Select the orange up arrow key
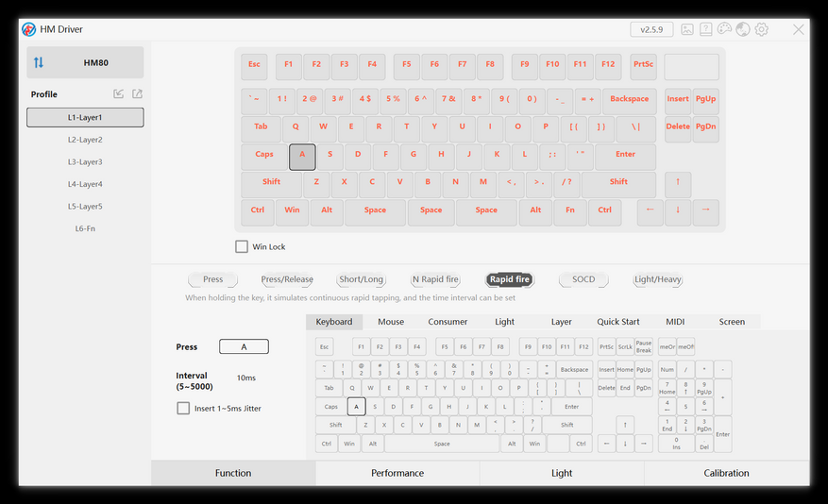This screenshot has width=828, height=504. [678, 184]
